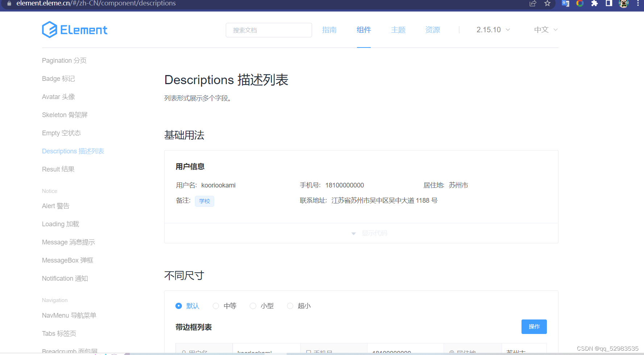Viewport: 644px width, 355px height.
Task: Click the Chrome logo icon in the toolbar
Action: pyautogui.click(x=579, y=4)
